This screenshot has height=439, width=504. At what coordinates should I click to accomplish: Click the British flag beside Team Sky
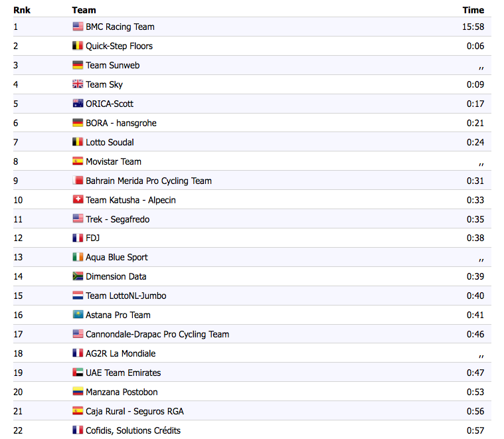[x=78, y=85]
